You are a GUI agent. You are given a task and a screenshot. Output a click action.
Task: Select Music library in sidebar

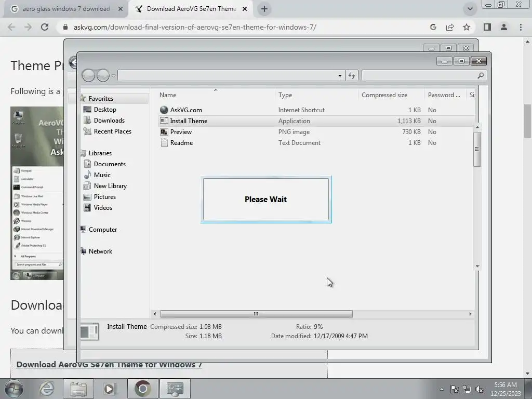click(x=102, y=175)
